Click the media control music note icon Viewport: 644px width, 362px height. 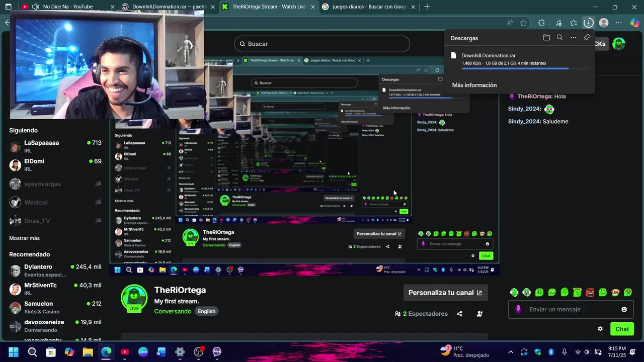558,23
